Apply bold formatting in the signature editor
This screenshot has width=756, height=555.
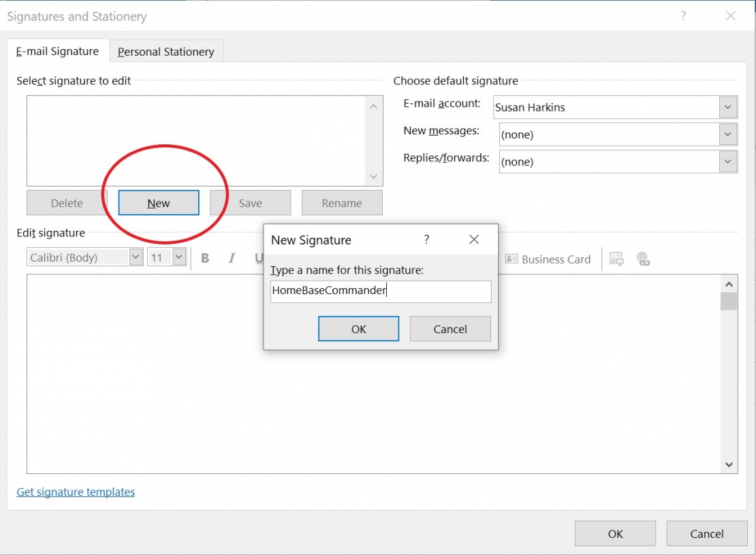coord(205,258)
